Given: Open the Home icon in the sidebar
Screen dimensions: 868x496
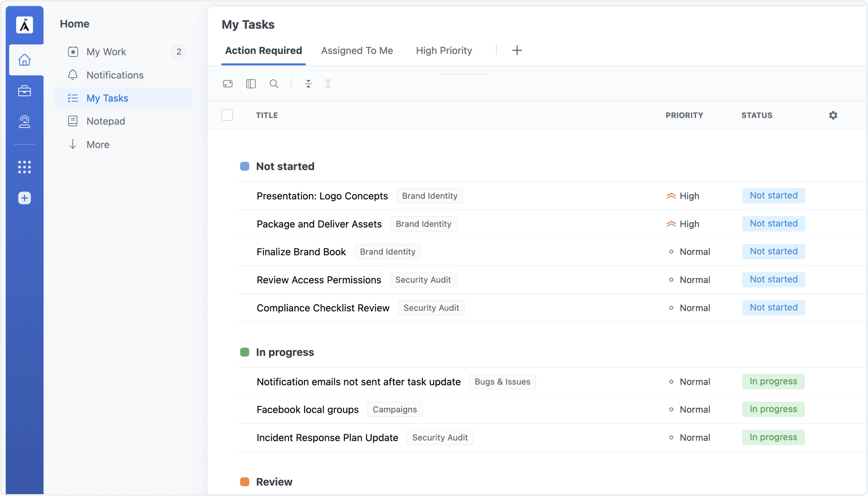Looking at the screenshot, I should pos(24,60).
